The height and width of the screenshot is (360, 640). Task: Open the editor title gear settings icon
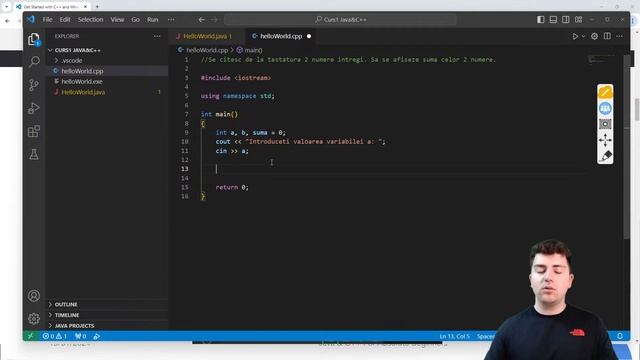tap(594, 36)
